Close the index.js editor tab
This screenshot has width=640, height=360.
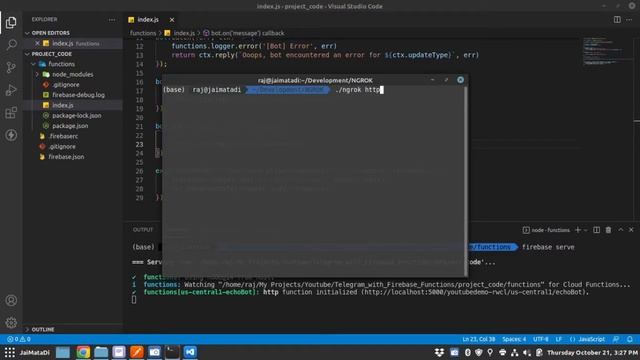point(172,20)
